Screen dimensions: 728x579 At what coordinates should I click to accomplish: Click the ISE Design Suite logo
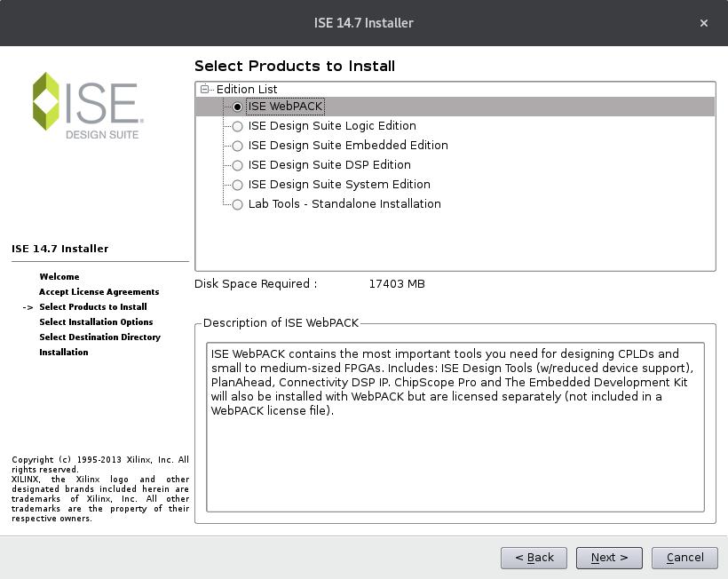88,106
